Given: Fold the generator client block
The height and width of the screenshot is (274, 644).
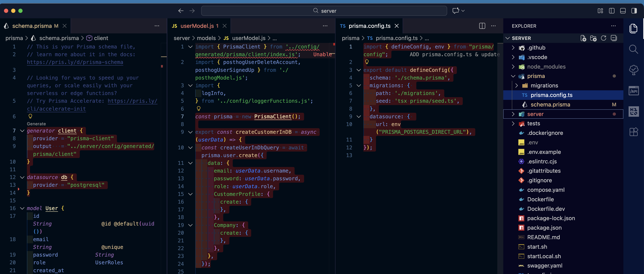Looking at the screenshot, I should tap(22, 131).
